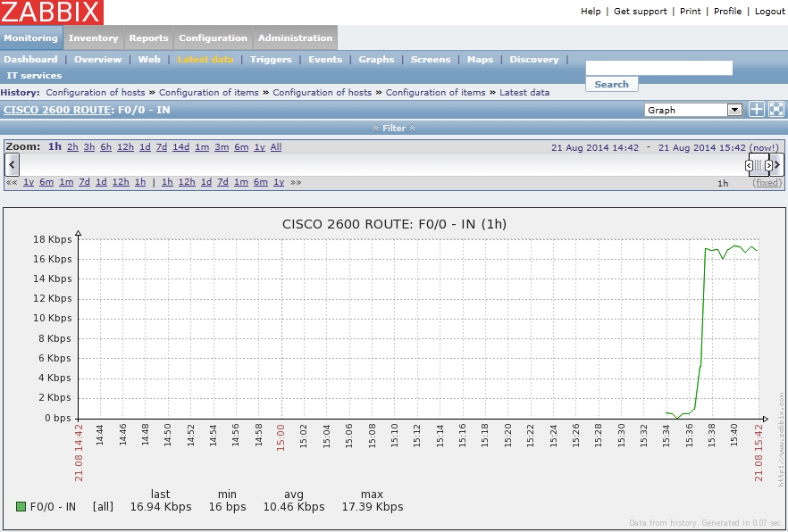The image size is (788, 532).
Task: Open the Dashboard submenu
Action: (30, 59)
